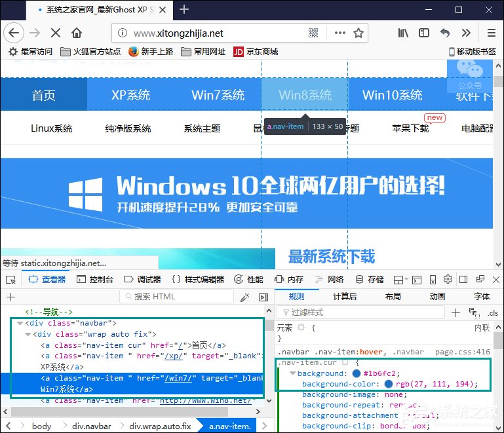Screen dimensions: 504x433
Task: Open the page.css:416 source link
Action: tap(462, 352)
